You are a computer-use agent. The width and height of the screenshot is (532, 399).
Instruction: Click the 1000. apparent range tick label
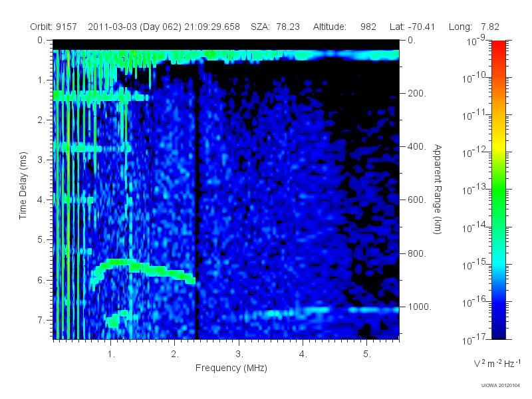[x=420, y=307]
